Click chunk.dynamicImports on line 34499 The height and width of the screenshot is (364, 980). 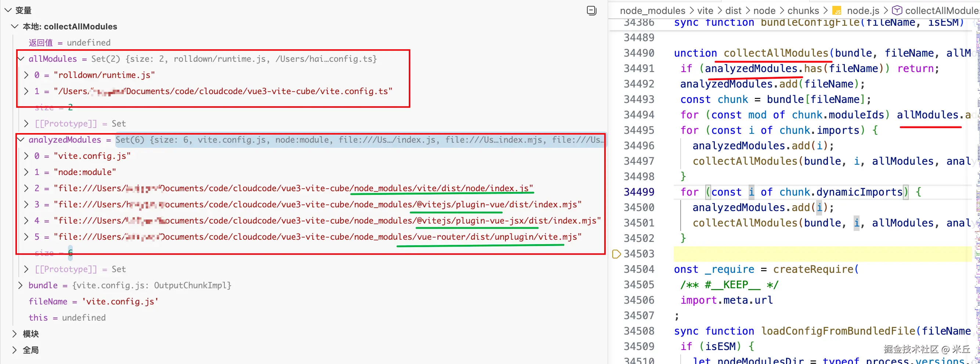pos(841,192)
